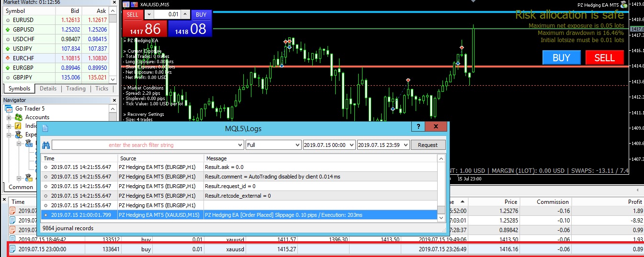Screen dimensions: 644x257
Task: Click the Commission column header in history
Action: [x=545, y=202]
